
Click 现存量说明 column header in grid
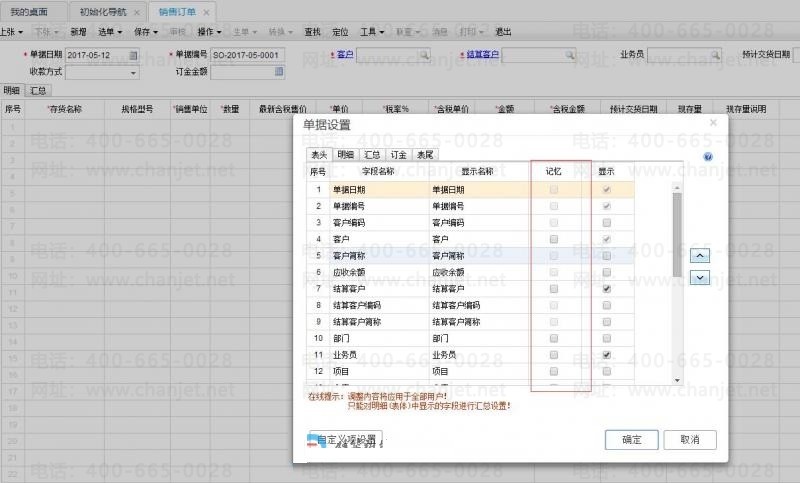pos(746,109)
